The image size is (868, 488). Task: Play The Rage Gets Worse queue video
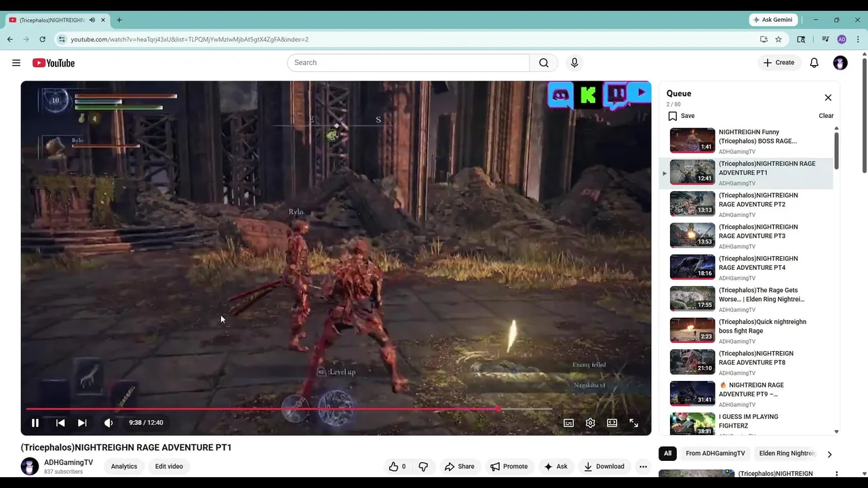coord(746,299)
